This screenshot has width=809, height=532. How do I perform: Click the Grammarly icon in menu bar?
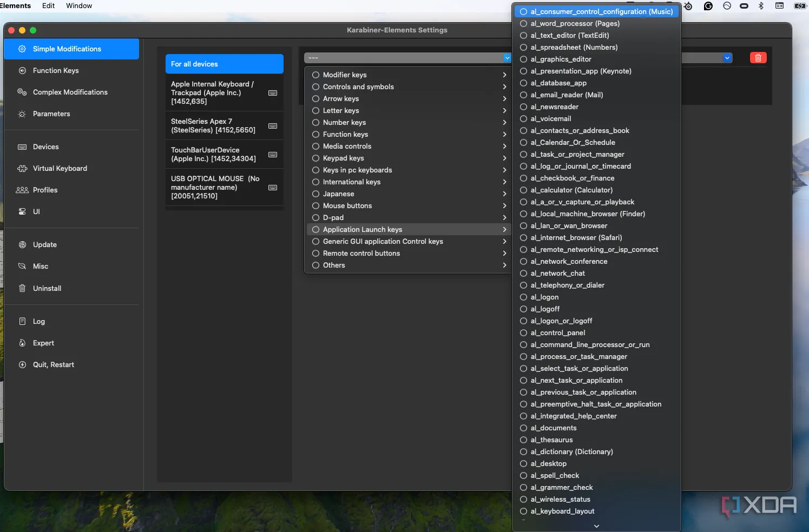[708, 6]
